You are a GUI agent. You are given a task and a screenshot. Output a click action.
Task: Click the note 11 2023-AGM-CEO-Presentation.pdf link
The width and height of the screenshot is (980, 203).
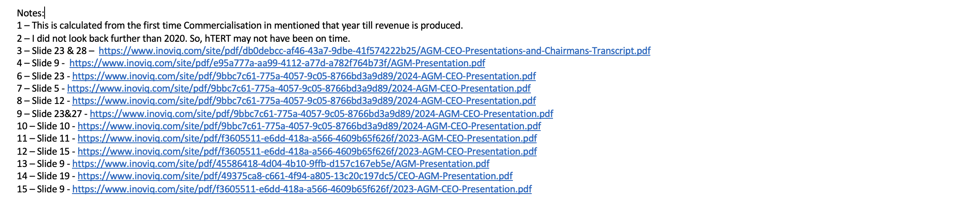[x=307, y=138]
